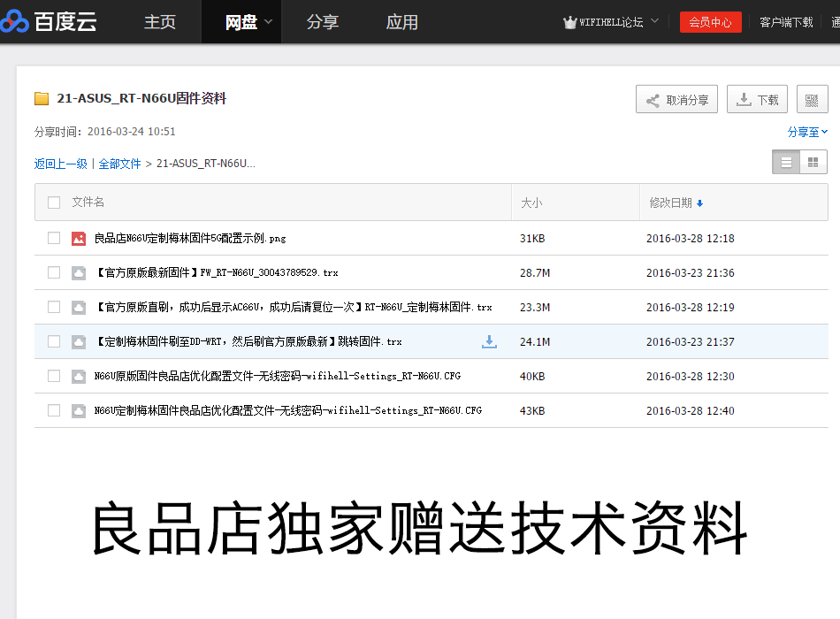Click the 取消分享 button
Screen dimensions: 840x619
pos(676,100)
